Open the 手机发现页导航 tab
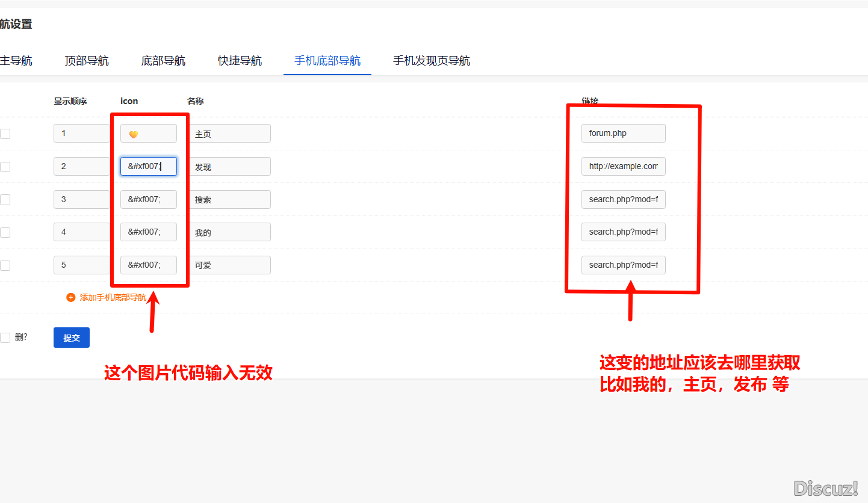Viewport: 868px width, 503px height. (x=432, y=61)
